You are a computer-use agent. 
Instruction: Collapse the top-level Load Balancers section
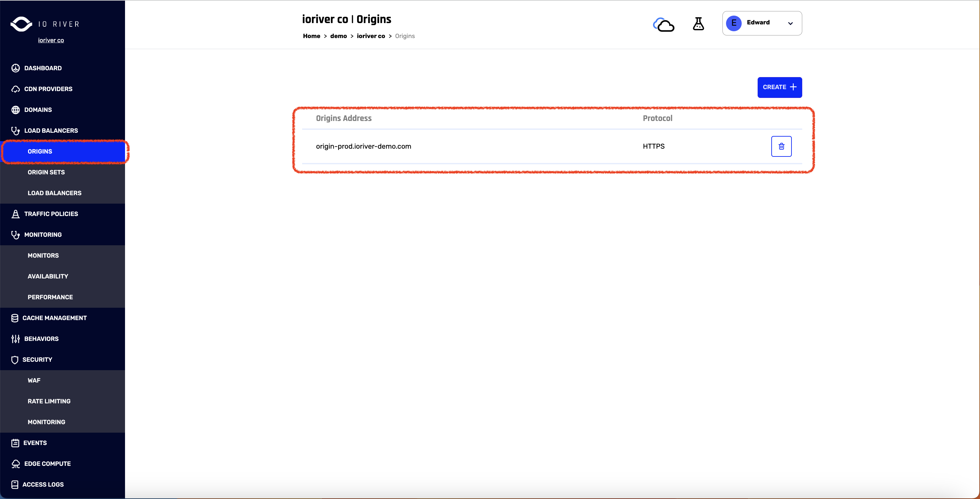(x=51, y=131)
